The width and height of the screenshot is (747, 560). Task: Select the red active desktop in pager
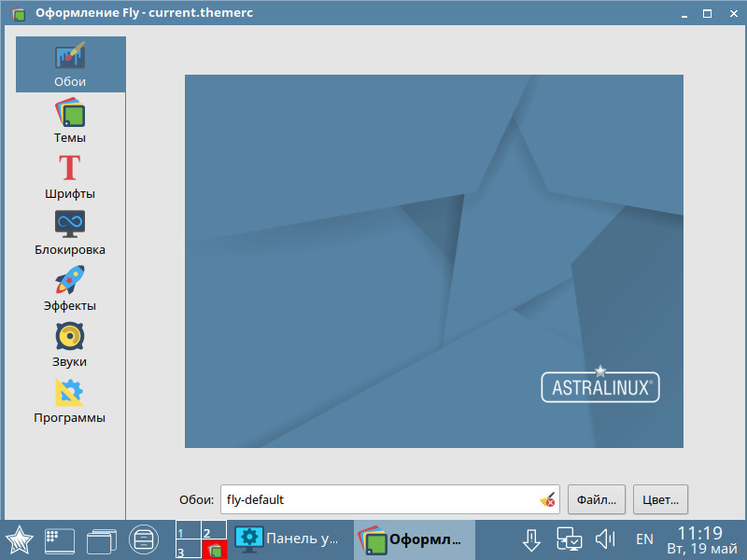pos(214,549)
